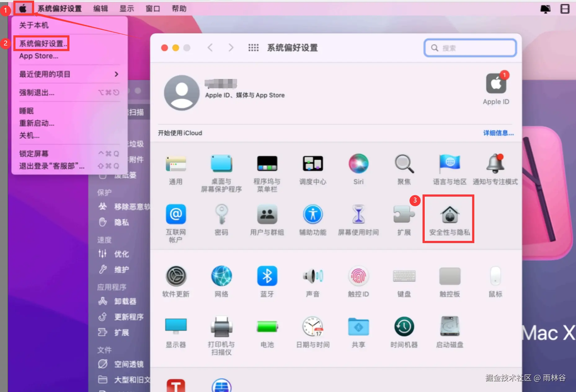Click the user account avatar picture
Screen dimensions: 576x392
(x=182, y=93)
